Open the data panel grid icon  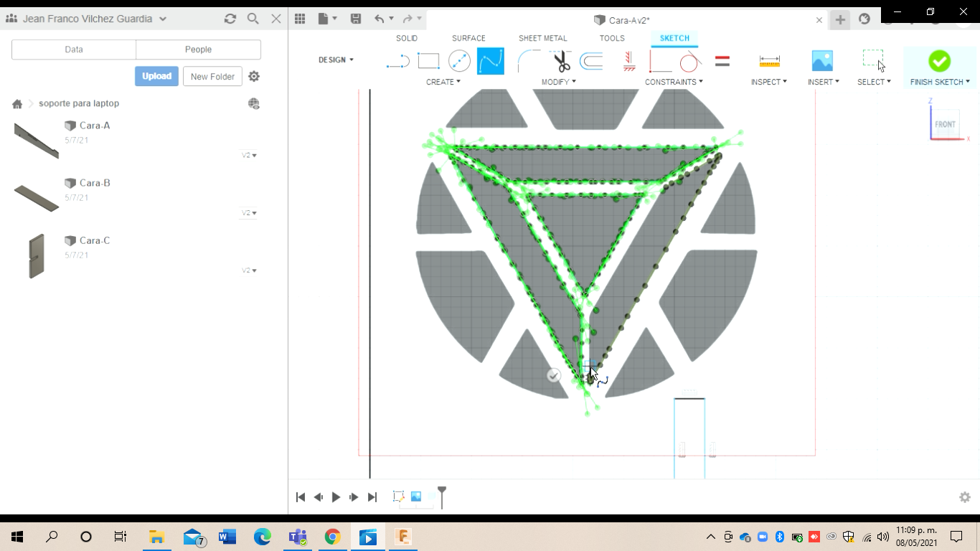(300, 19)
